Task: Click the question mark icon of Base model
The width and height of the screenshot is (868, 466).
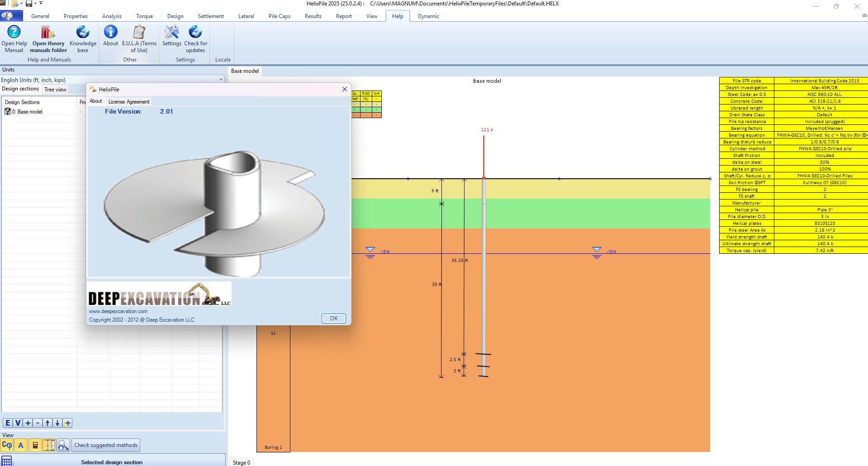Action: [x=8, y=111]
